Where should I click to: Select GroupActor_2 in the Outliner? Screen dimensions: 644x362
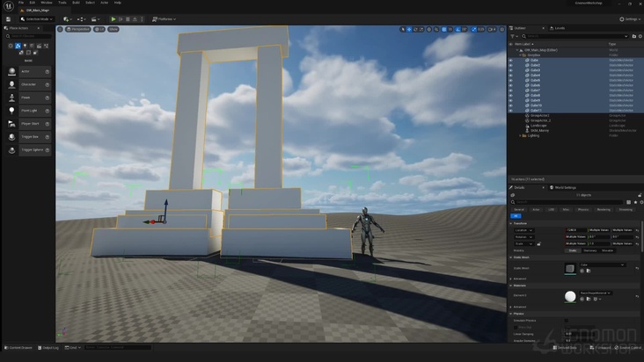point(540,120)
